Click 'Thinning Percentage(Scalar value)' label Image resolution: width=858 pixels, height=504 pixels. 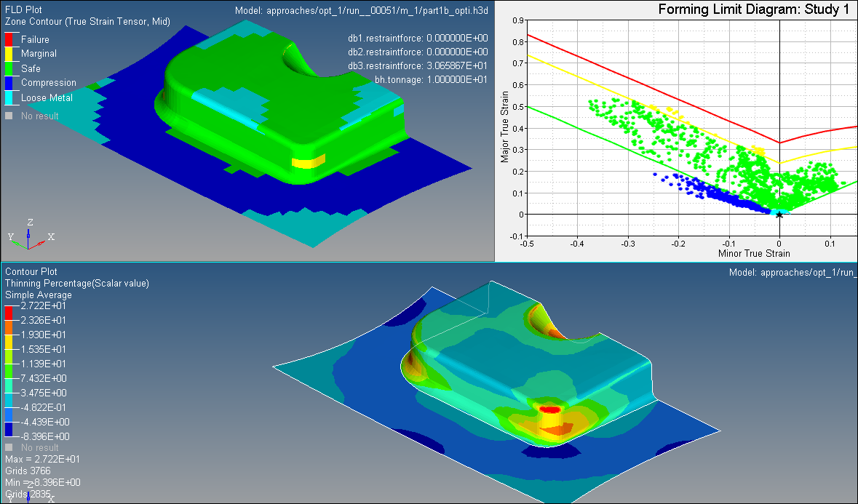[77, 283]
